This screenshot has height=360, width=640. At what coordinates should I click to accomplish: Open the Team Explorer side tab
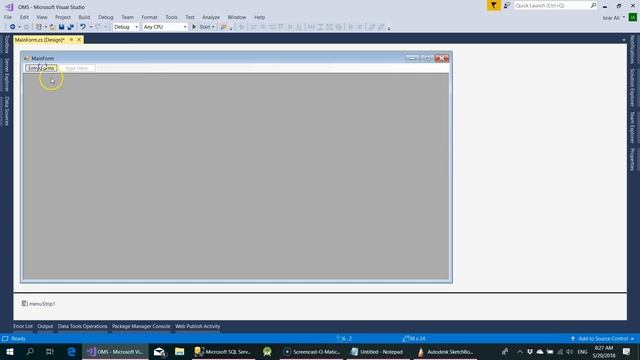(x=632, y=128)
